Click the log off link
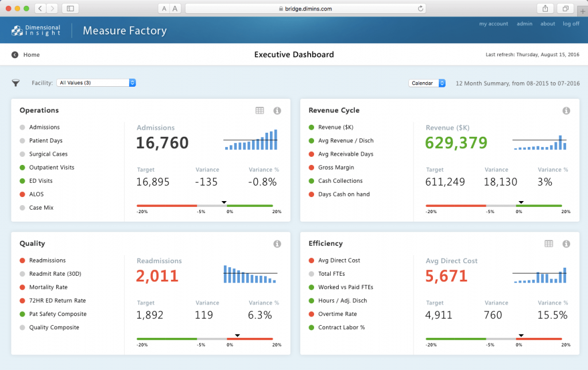Viewport: 588px width, 370px height. point(571,24)
